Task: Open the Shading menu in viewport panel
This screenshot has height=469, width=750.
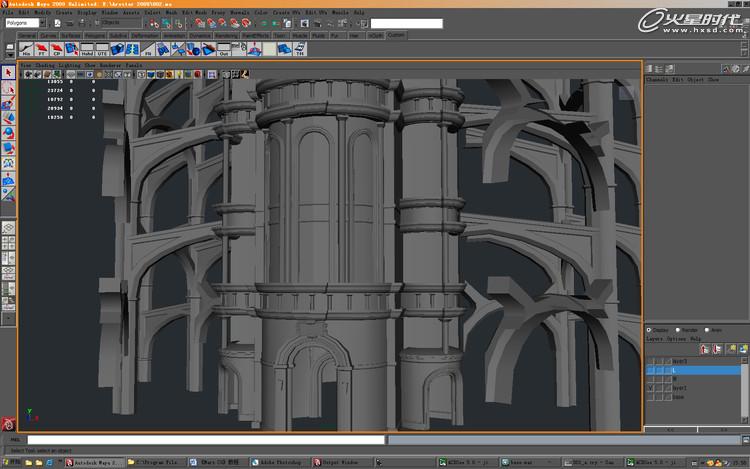Action: point(45,64)
